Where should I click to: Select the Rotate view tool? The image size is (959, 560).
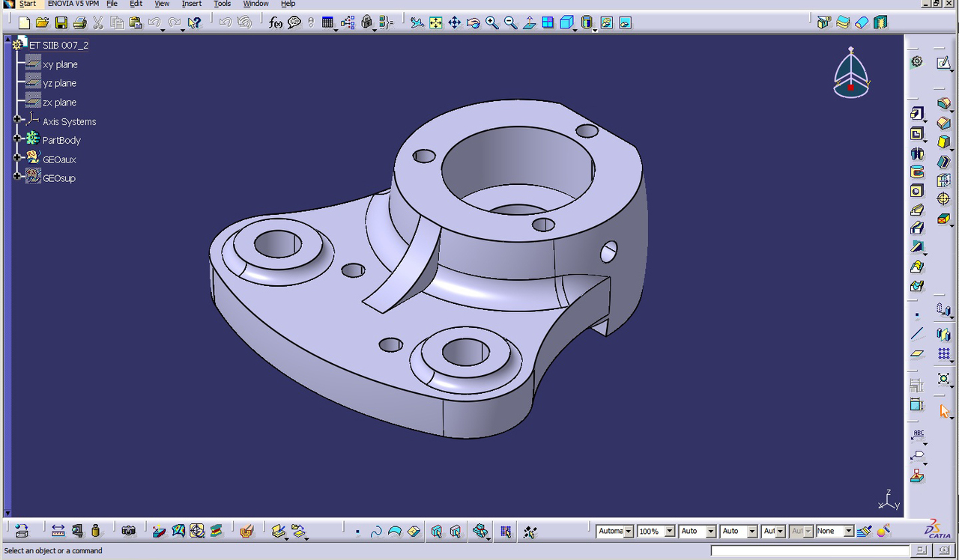tap(474, 23)
